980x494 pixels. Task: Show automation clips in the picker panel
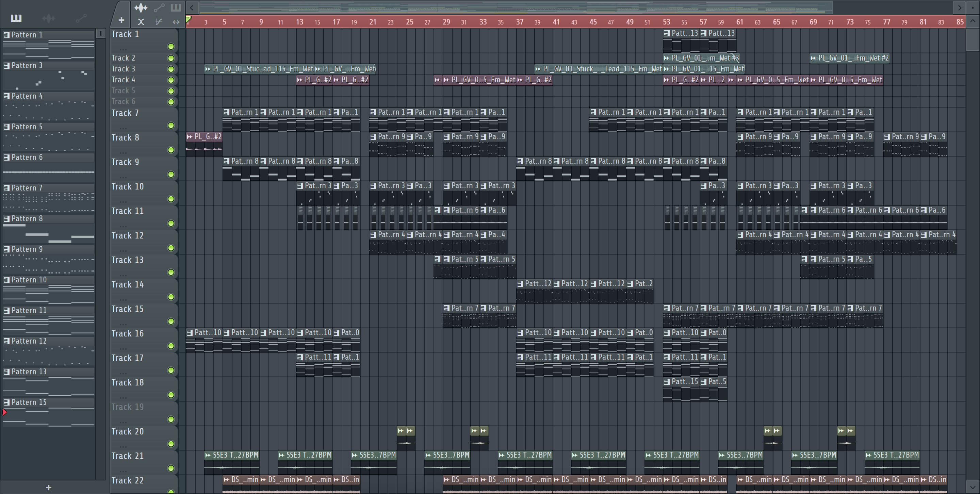tap(81, 18)
